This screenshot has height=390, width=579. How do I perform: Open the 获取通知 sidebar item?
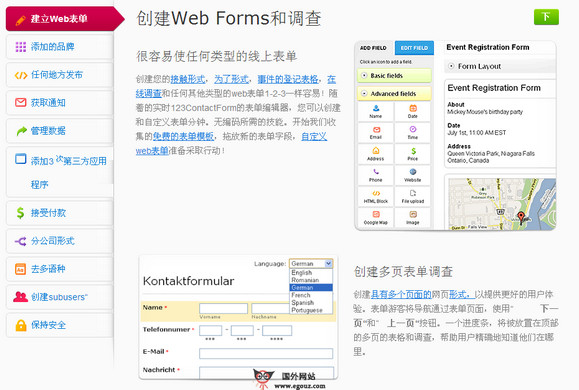tap(60, 103)
